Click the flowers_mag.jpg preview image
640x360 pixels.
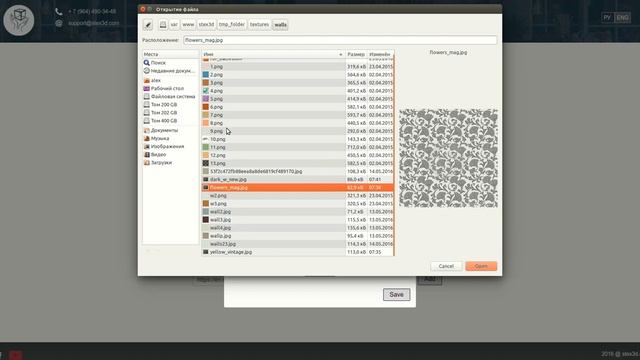[x=448, y=158]
